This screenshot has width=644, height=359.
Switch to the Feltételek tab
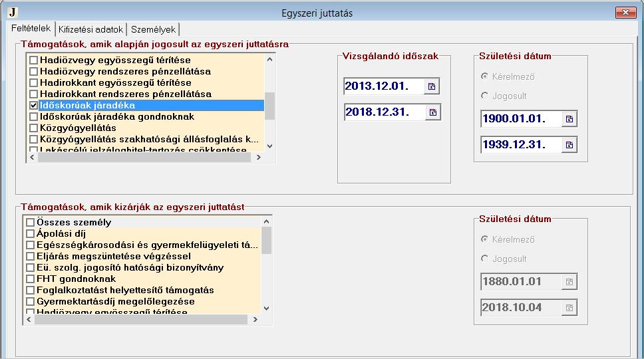(x=31, y=29)
